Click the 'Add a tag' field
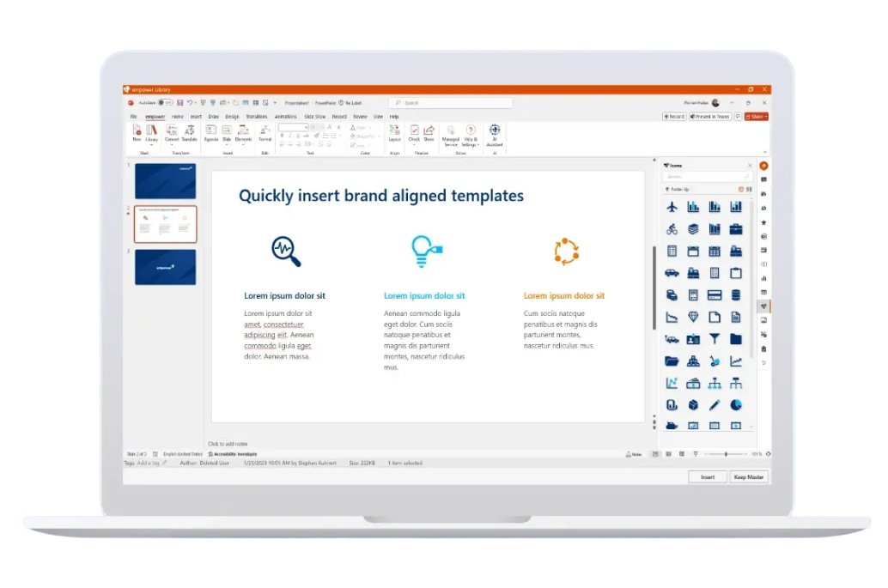Screen dimensions: 888x588 (x=150, y=463)
